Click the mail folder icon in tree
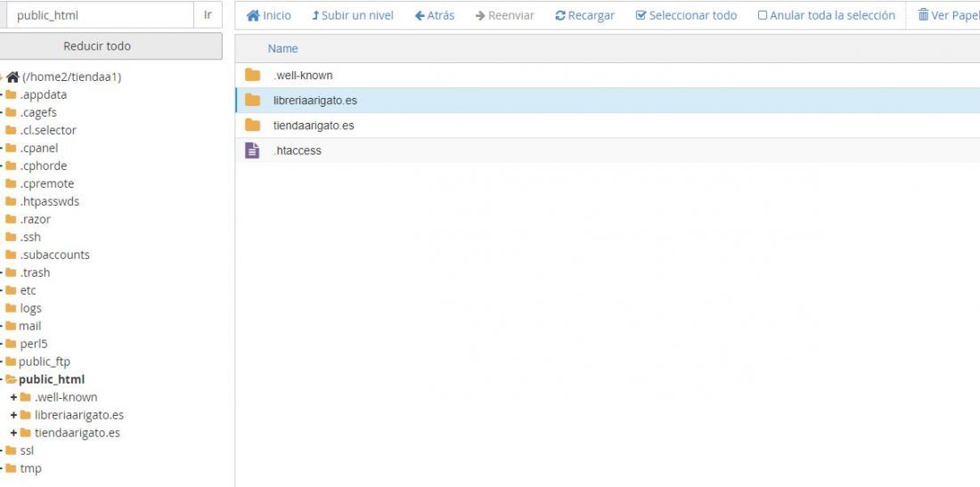The height and width of the screenshot is (487, 980). pyautogui.click(x=11, y=326)
